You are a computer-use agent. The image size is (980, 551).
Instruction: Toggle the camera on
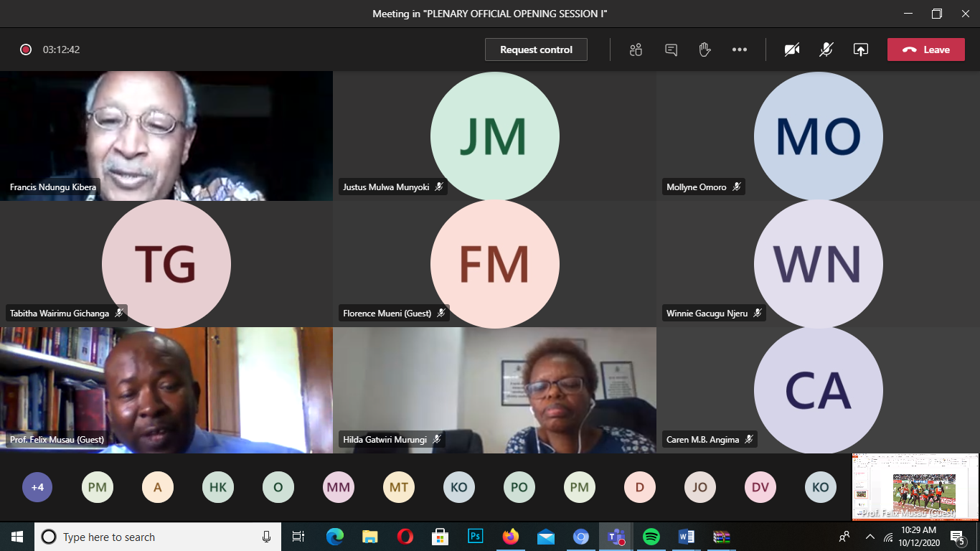tap(792, 50)
